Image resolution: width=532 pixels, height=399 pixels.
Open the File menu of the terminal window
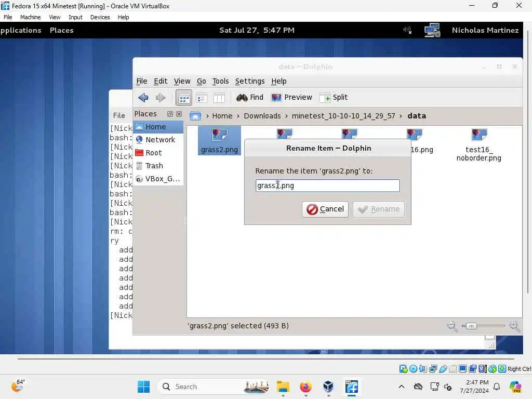[119, 115]
